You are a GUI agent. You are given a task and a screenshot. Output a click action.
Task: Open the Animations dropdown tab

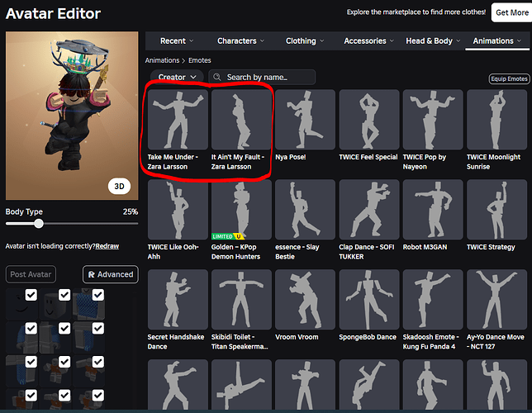497,41
